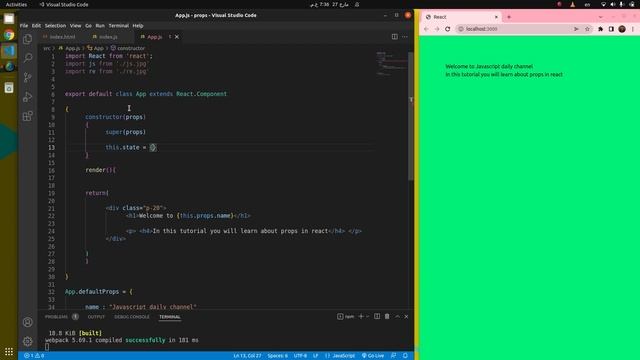Screen dimensions: 640x360
Task: Open the Explorer view in the activity bar
Action: click(27, 39)
